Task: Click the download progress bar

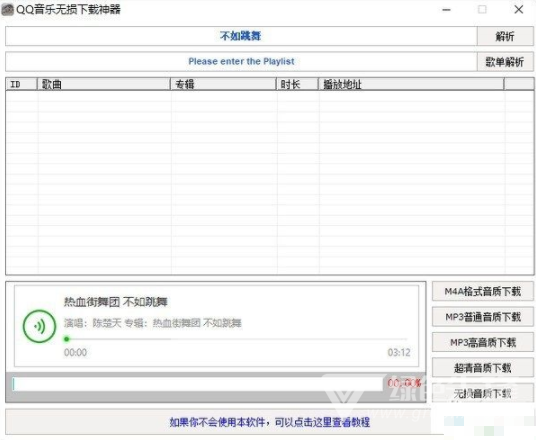Action: click(x=197, y=384)
